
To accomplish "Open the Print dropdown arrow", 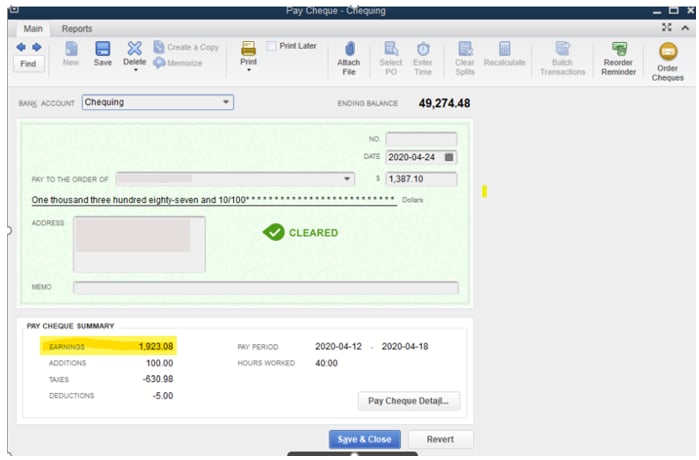I will pyautogui.click(x=249, y=70).
